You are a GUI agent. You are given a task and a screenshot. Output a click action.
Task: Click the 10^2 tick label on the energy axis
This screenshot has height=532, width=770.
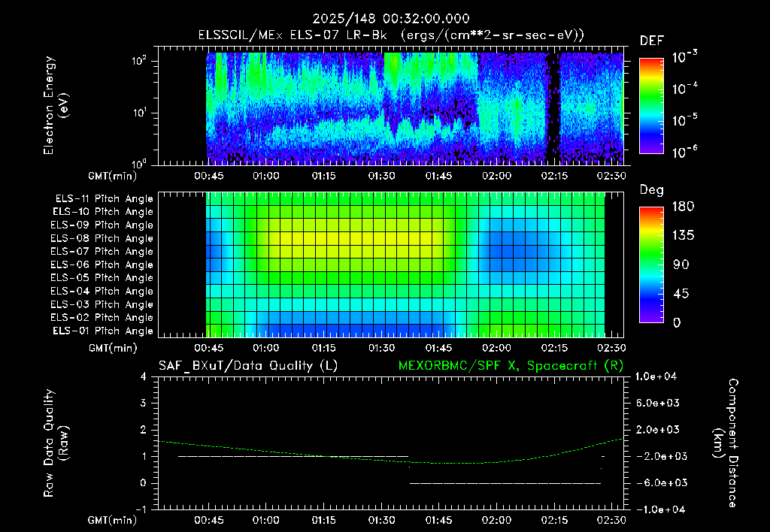tap(139, 61)
